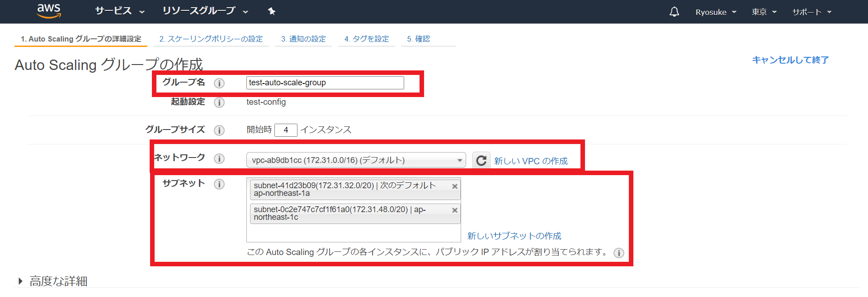
Task: Click the グループ名 text field
Action: click(x=325, y=83)
